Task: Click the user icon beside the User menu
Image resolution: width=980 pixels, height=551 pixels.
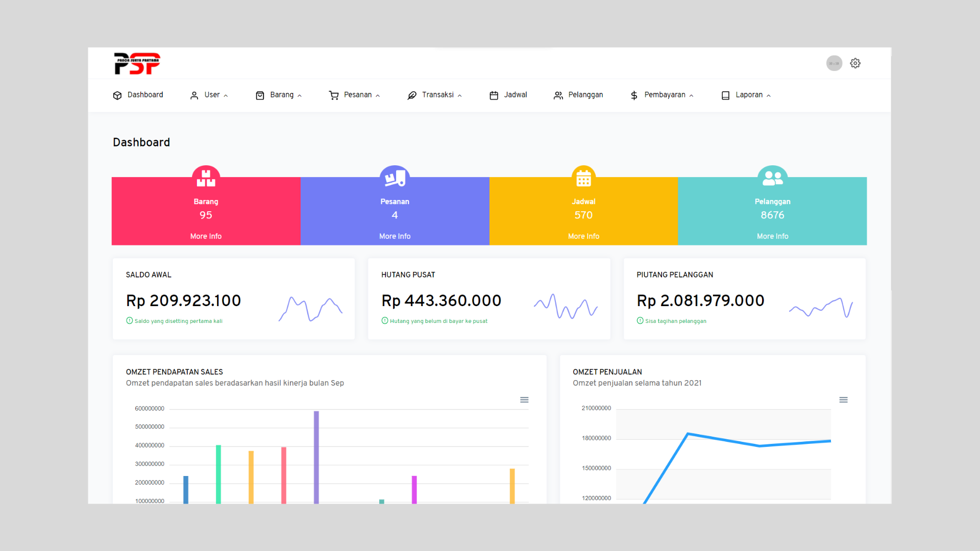Action: pyautogui.click(x=194, y=95)
